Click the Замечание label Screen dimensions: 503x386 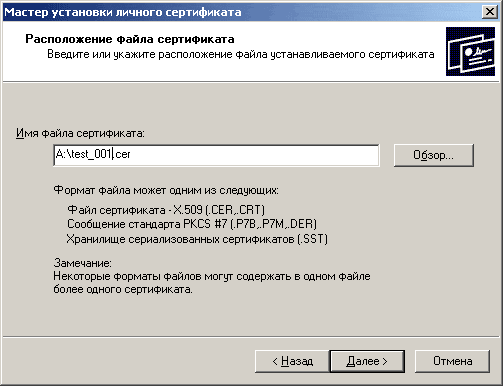(82, 263)
